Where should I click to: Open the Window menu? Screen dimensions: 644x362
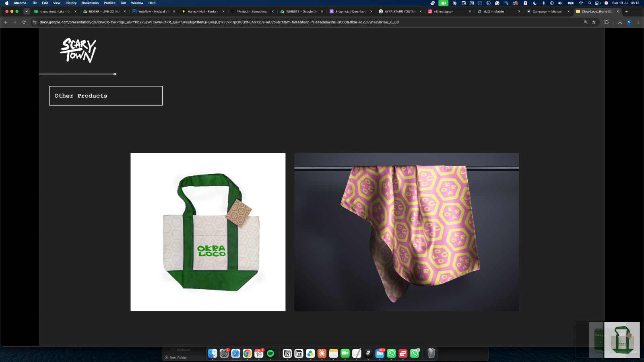pos(137,3)
